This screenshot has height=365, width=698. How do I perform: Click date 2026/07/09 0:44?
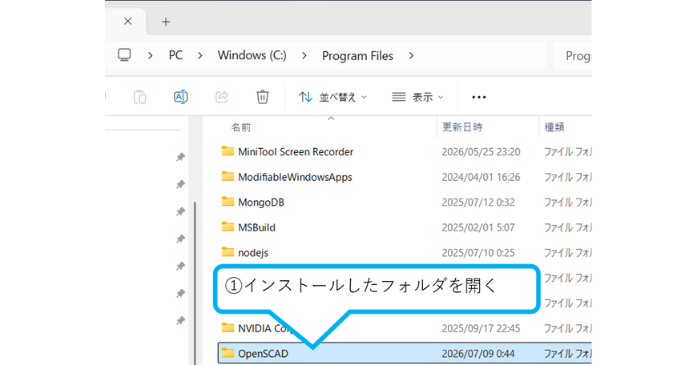click(478, 354)
